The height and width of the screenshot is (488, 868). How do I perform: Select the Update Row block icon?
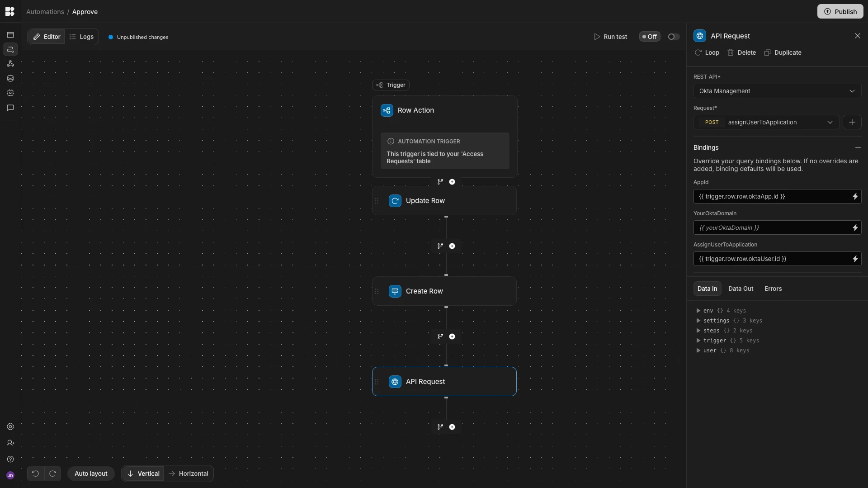(395, 200)
